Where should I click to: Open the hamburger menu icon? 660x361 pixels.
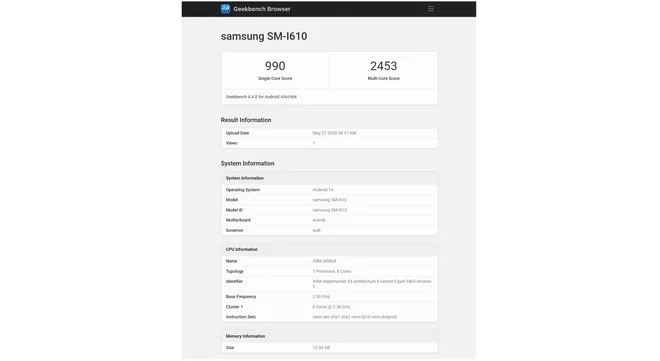[431, 9]
